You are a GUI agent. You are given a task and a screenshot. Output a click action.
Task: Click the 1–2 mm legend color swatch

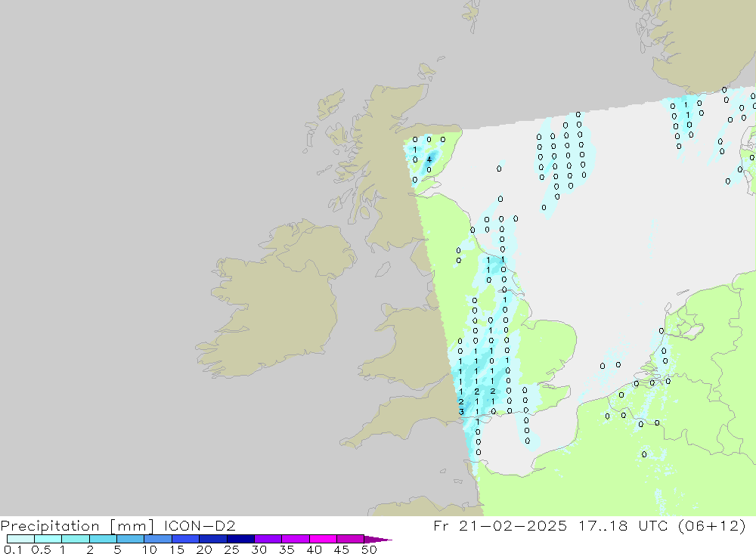pyautogui.click(x=75, y=539)
